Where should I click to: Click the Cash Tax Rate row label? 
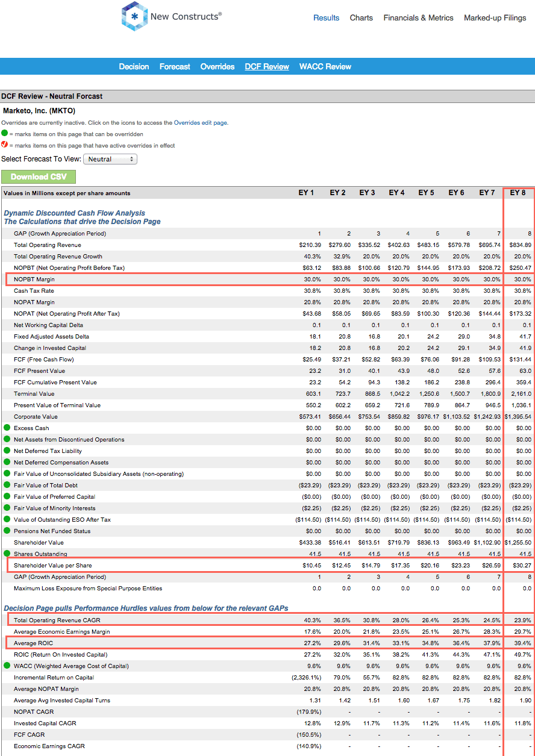[34, 291]
